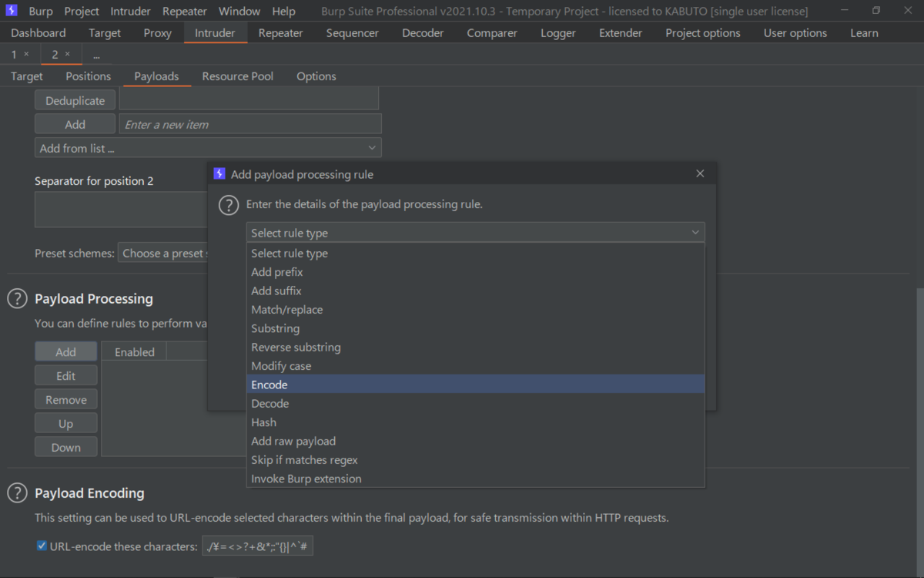Viewport: 924px width, 578px height.
Task: Choose Add suffix rule type
Action: (475, 291)
